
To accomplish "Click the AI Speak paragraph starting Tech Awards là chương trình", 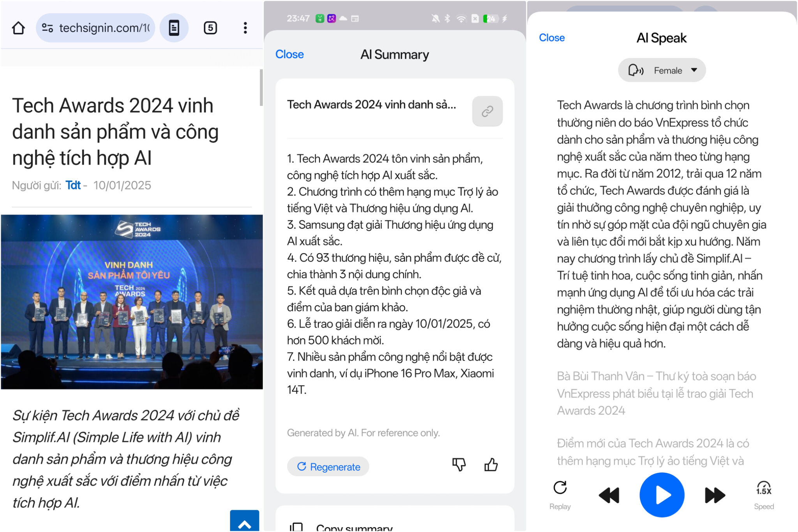I will [x=661, y=224].
